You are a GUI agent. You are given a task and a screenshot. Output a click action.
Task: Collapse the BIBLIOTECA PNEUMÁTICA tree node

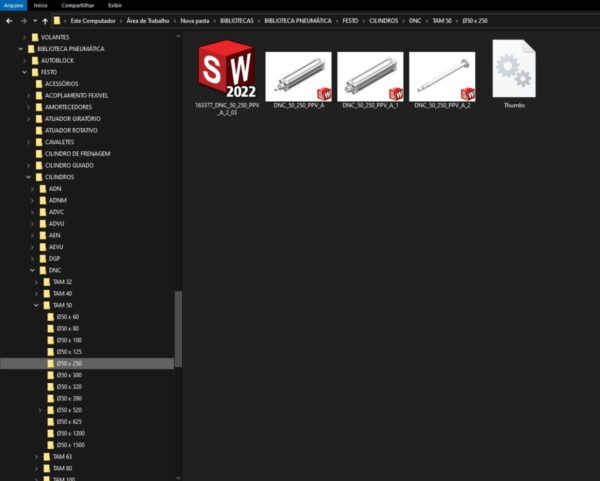(21, 49)
